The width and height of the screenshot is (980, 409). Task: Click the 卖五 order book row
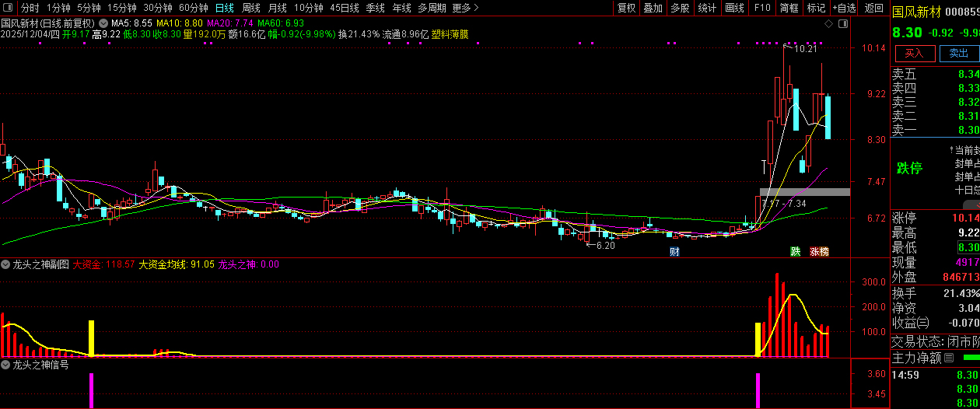point(936,75)
